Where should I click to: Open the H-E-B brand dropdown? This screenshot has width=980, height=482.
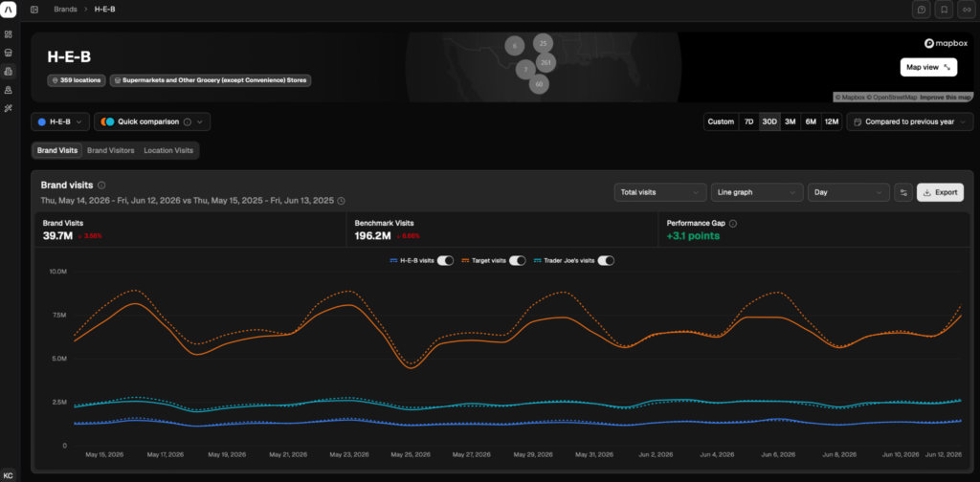(60, 121)
